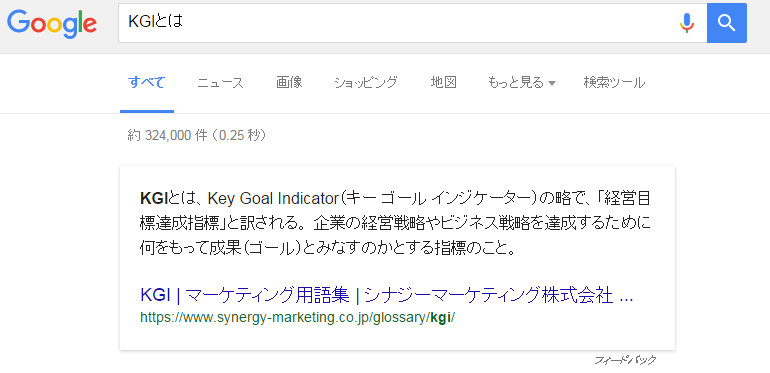The image size is (770, 373).
Task: Click inside the search box with KGIとは
Action: click(x=398, y=23)
